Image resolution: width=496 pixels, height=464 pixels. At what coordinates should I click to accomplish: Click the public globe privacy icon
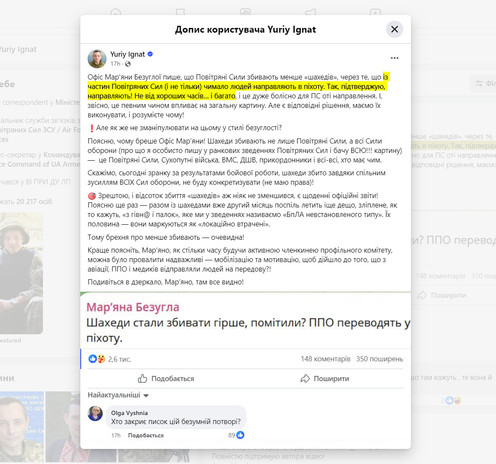(128, 64)
